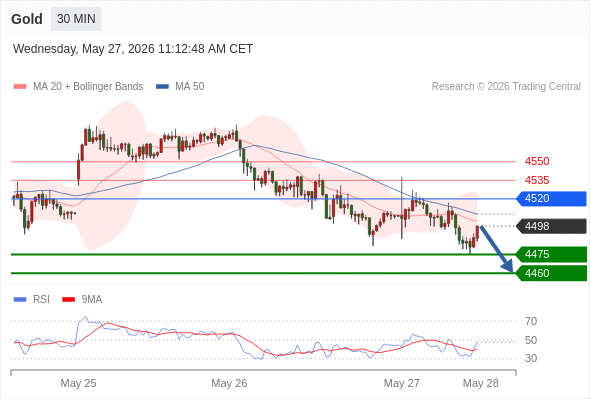
Task: Select the black 4498 current price tag
Action: [x=551, y=226]
